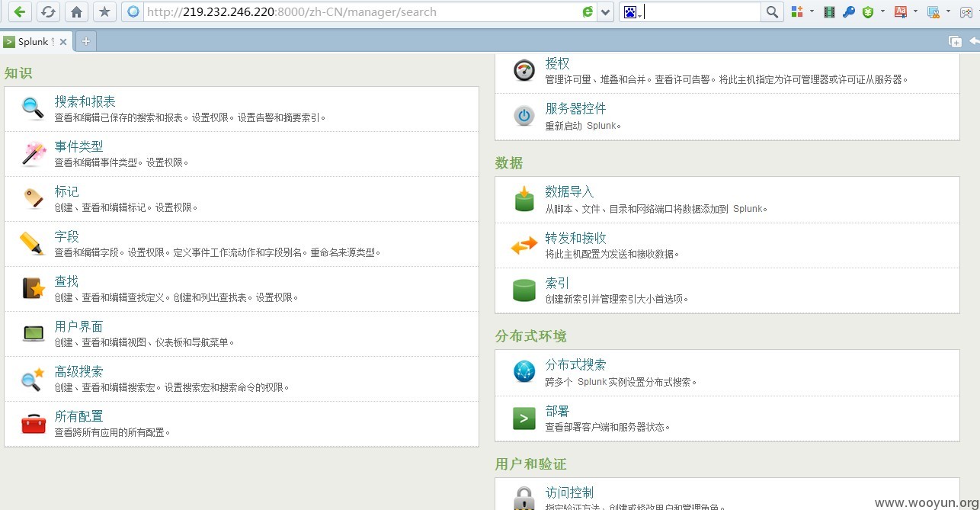Click the magnifier-with-star icon for 高级搜索
The width and height of the screenshot is (980, 510).
33,378
